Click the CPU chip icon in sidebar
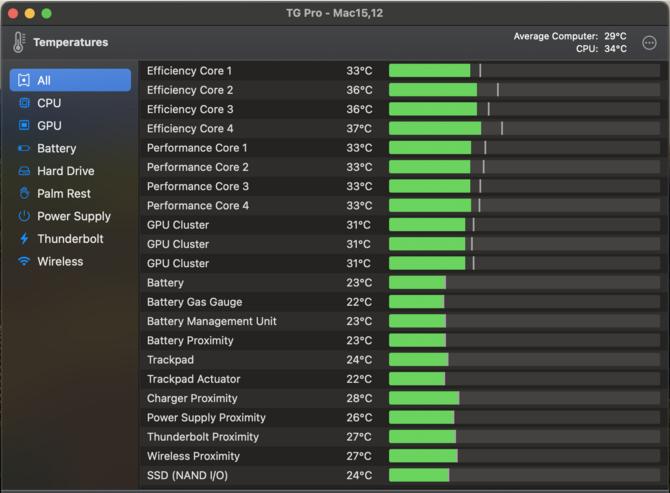The image size is (670, 493). pyautogui.click(x=24, y=103)
